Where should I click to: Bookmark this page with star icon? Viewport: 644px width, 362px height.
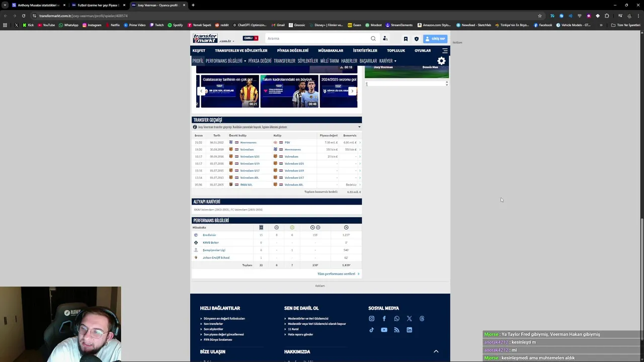coord(540,16)
